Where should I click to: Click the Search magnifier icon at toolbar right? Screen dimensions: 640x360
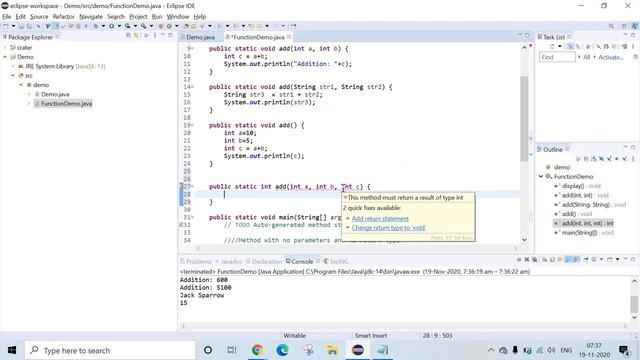(x=611, y=26)
